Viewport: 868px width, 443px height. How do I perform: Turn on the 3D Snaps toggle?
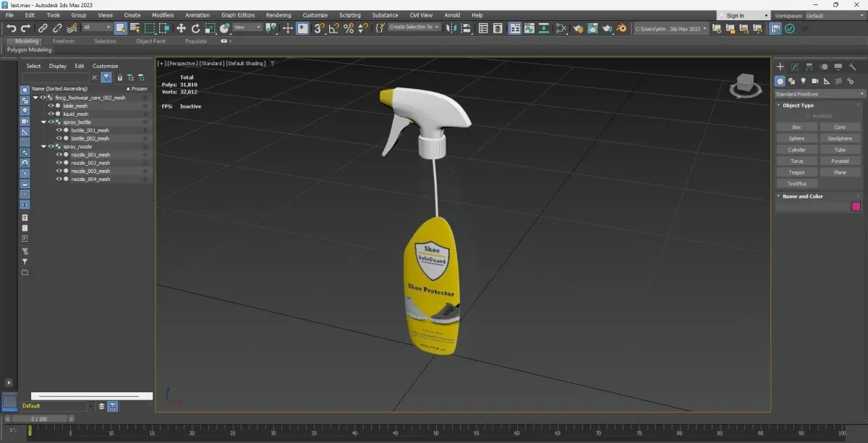[319, 28]
